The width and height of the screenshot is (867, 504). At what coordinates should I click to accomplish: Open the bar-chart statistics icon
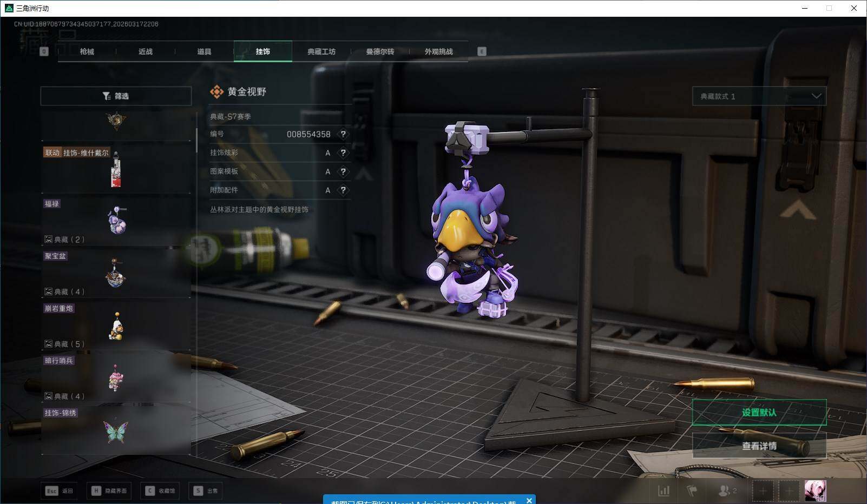664,490
